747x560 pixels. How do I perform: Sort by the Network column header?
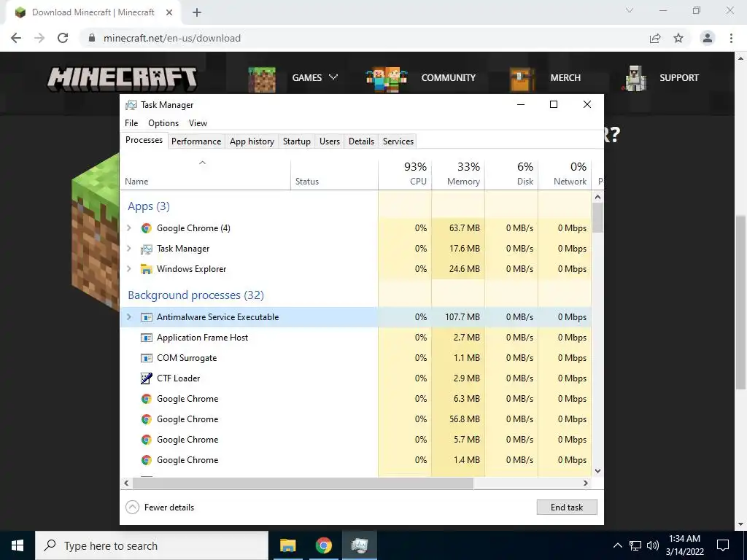click(x=565, y=174)
